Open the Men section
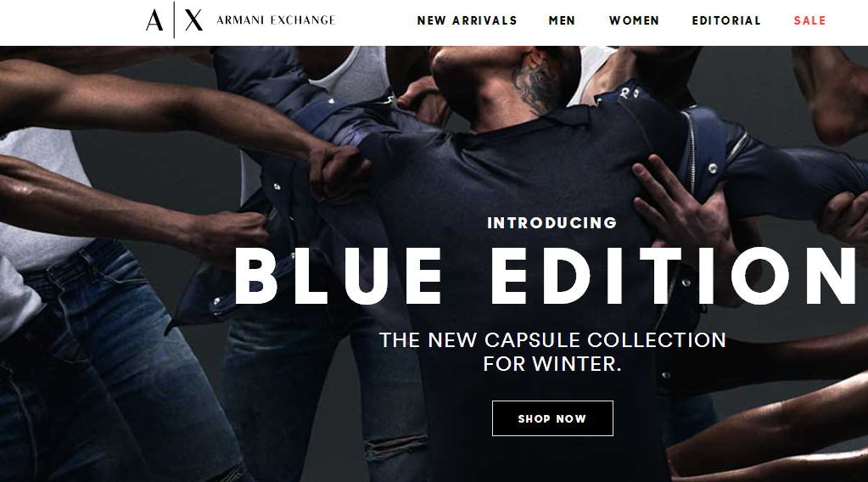868x482 pixels. (562, 20)
